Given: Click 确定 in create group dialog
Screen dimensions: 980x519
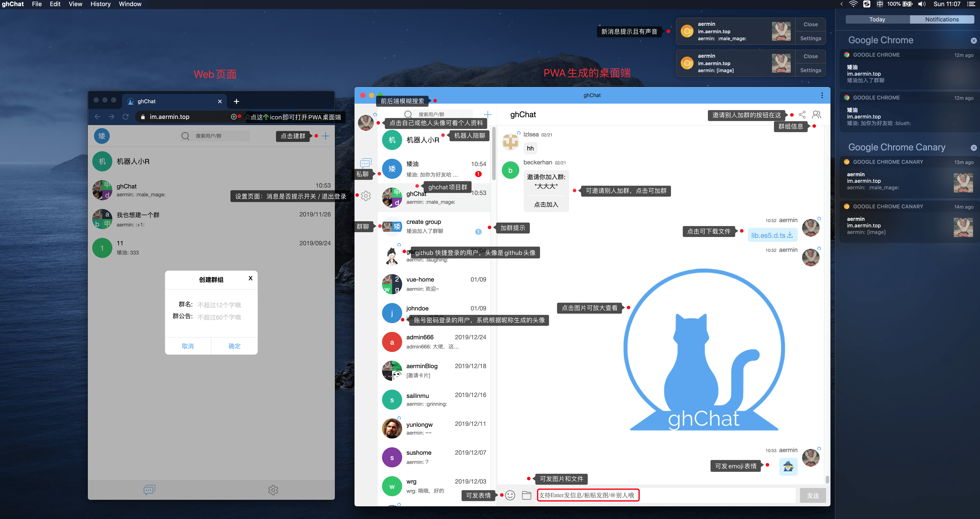Looking at the screenshot, I should 234,346.
